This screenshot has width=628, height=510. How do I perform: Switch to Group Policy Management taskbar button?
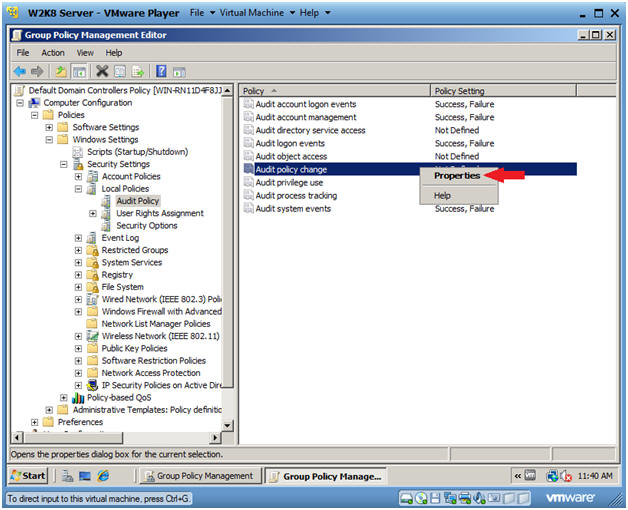[200, 476]
